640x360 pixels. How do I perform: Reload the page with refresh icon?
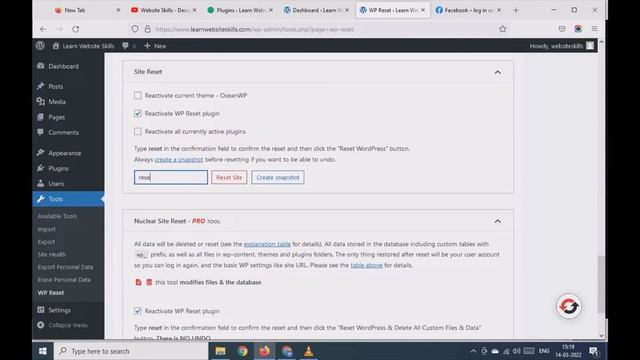click(76, 29)
